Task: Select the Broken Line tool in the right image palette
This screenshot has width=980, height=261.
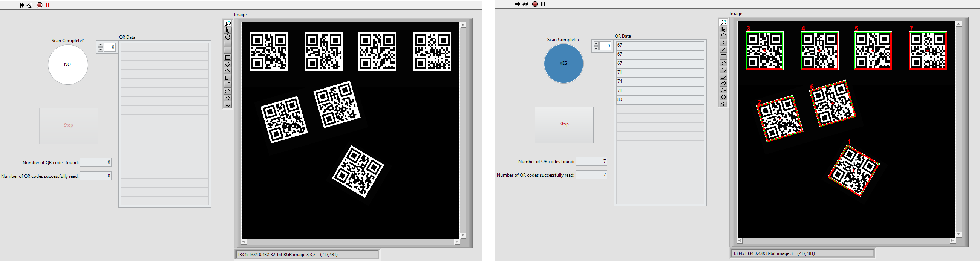Action: pyautogui.click(x=723, y=70)
